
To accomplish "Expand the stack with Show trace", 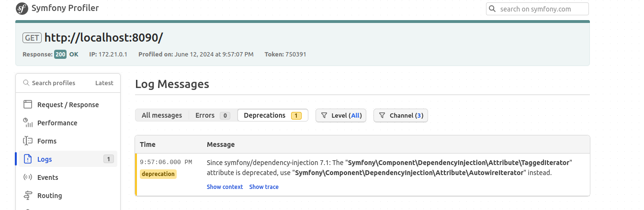I will pos(264,187).
